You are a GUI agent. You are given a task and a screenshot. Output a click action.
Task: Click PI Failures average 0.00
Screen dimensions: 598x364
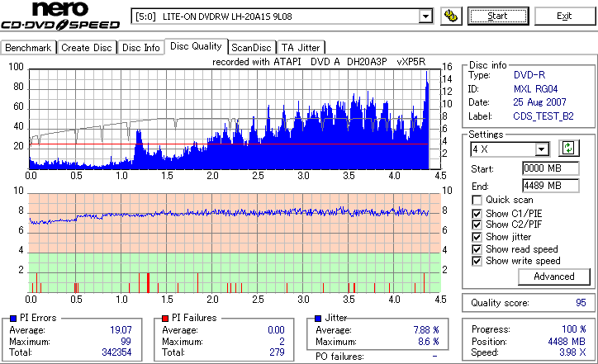pyautogui.click(x=276, y=330)
